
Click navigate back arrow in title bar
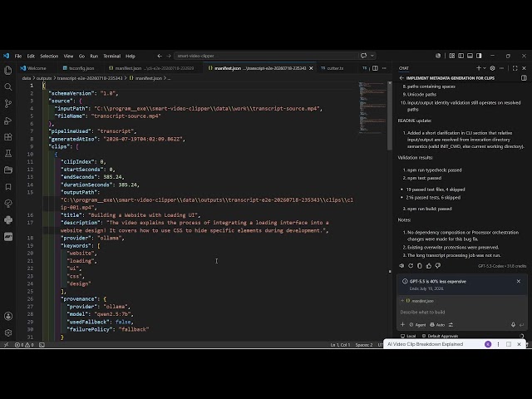[x=160, y=56]
